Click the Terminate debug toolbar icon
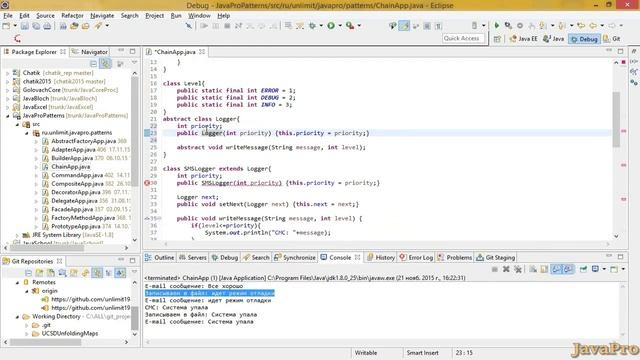This screenshot has height=360, width=640. tap(227, 26)
